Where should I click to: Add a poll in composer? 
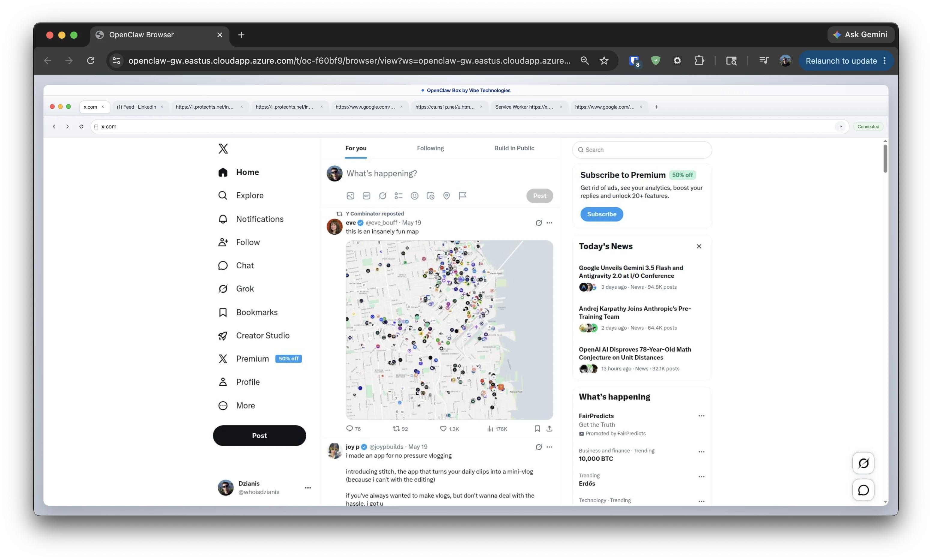click(x=398, y=195)
